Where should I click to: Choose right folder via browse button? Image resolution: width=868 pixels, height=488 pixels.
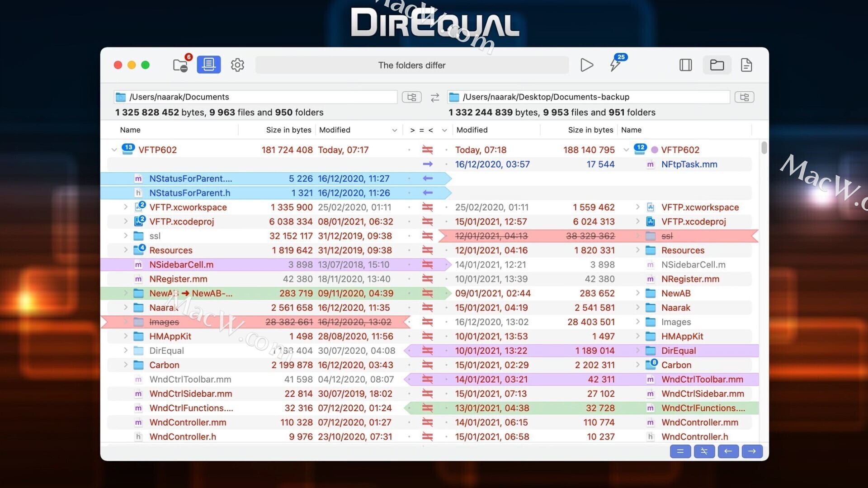pyautogui.click(x=745, y=97)
